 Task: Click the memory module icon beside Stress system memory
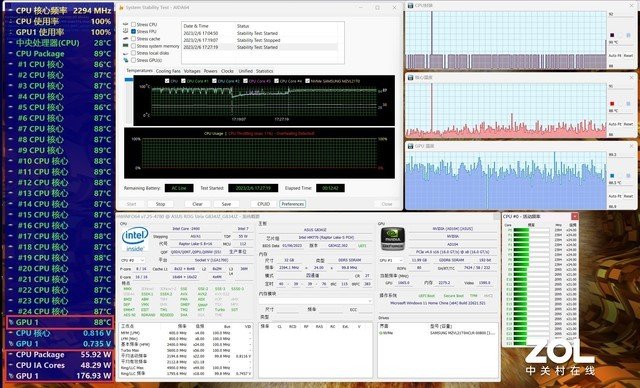pos(126,46)
